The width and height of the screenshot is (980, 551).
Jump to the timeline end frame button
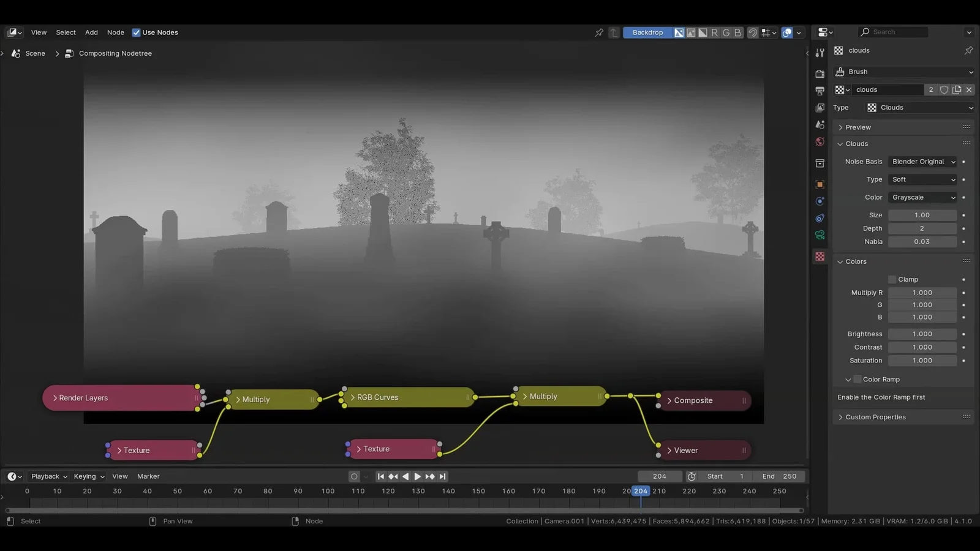443,476
